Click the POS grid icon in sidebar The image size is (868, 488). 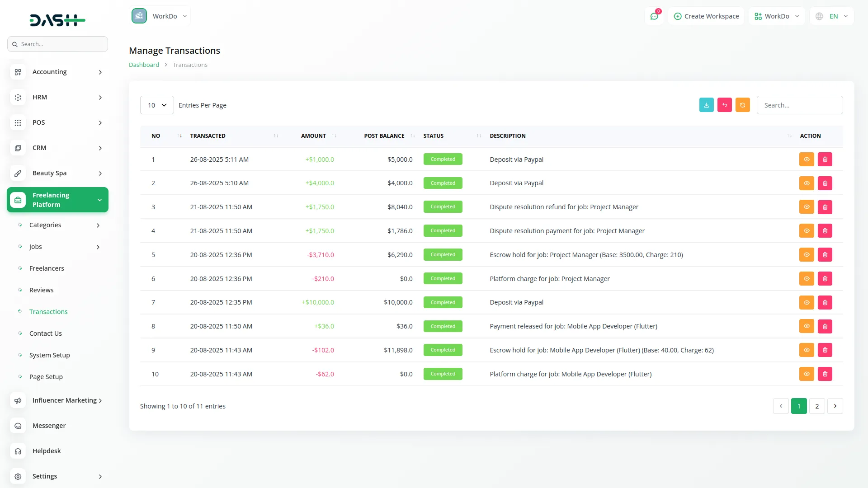tap(18, 122)
